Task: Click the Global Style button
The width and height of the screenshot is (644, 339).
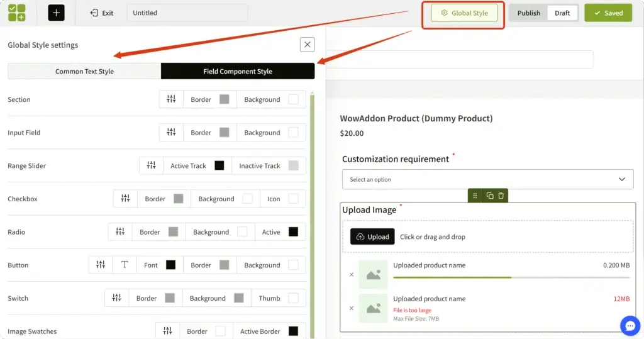Action: click(x=464, y=13)
